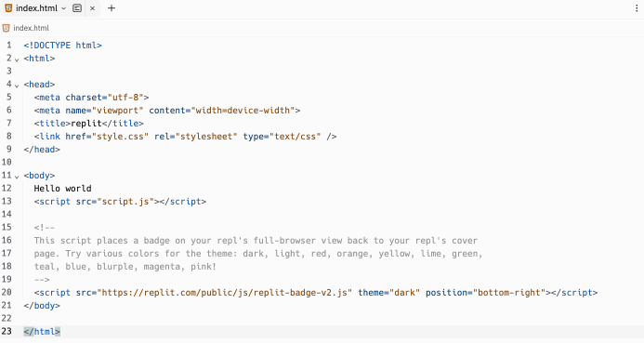
Task: Open the dropdown chevron beside the index.html tab
Action: click(64, 8)
